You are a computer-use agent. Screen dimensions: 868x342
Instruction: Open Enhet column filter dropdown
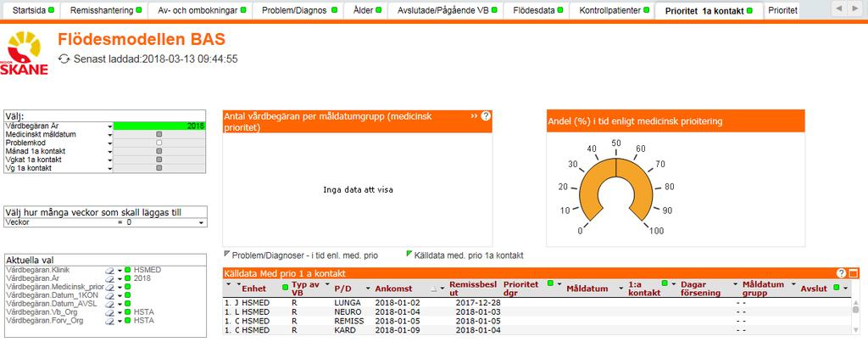(238, 283)
